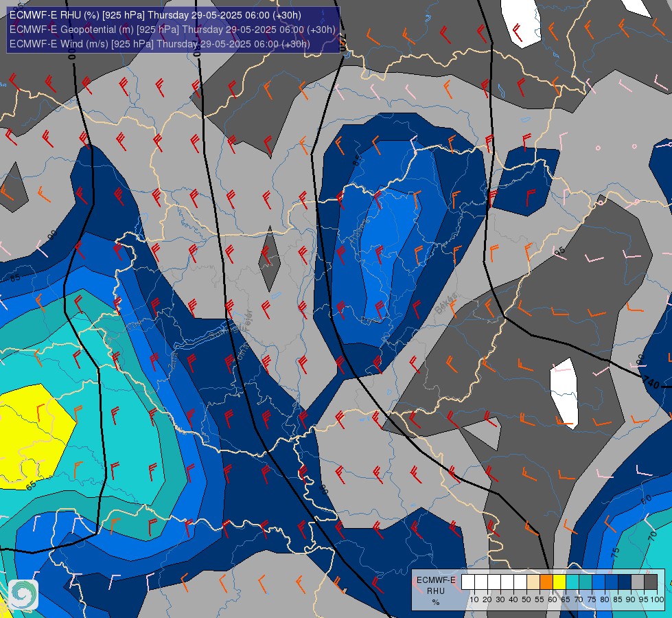The image size is (672, 618).
Task: Select the ECMWF-E RHU (%) title line
Action: tap(155, 15)
